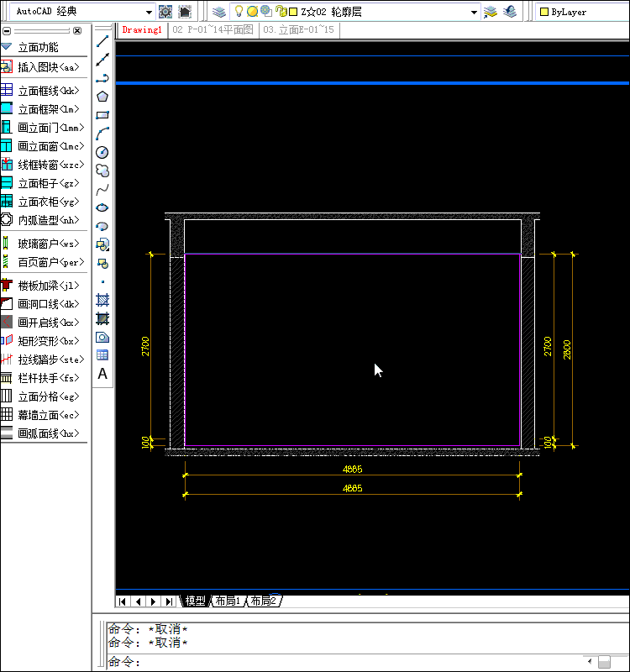630x672 pixels.
Task: Switch to 布局2 tab
Action: click(x=263, y=601)
